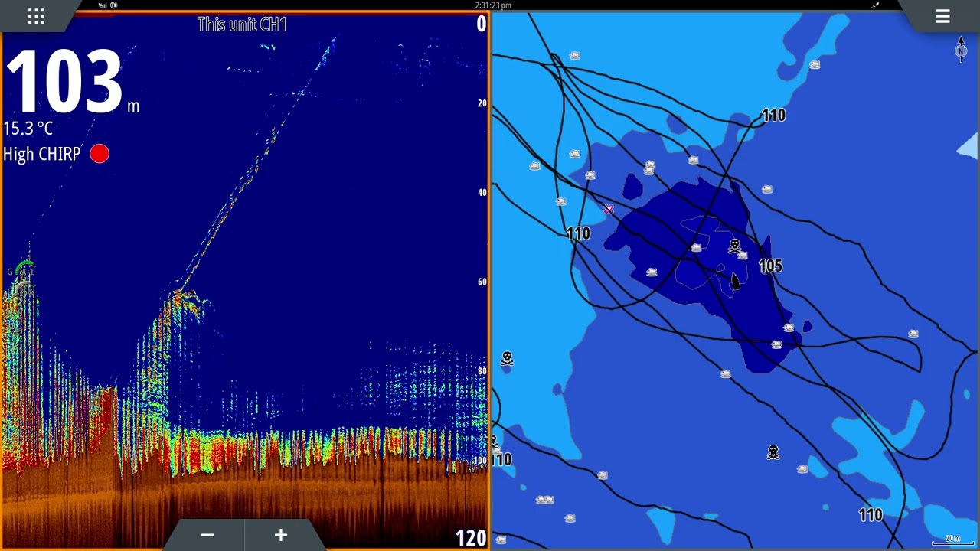980x551 pixels.
Task: Tap the large 103 m depth reading
Action: coord(64,82)
